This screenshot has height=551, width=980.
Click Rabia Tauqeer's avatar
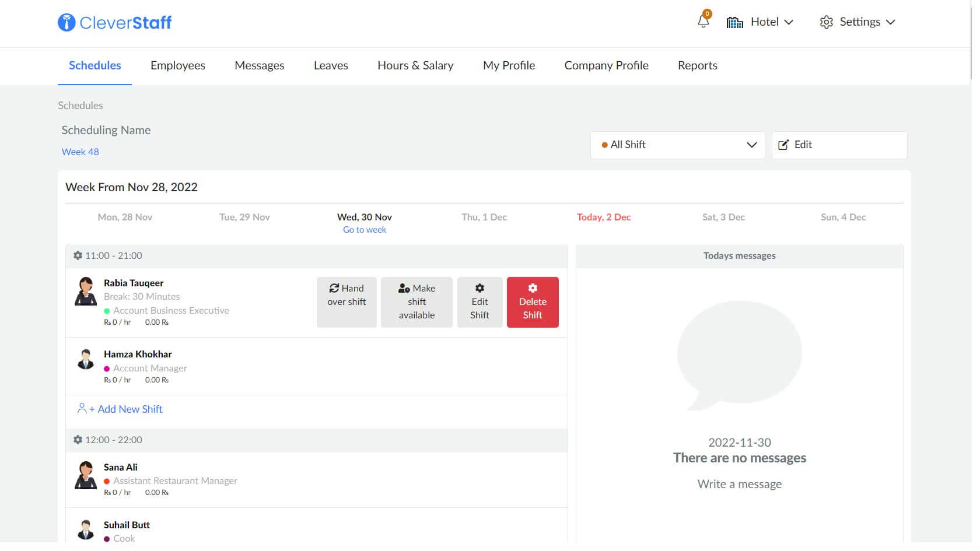(86, 292)
